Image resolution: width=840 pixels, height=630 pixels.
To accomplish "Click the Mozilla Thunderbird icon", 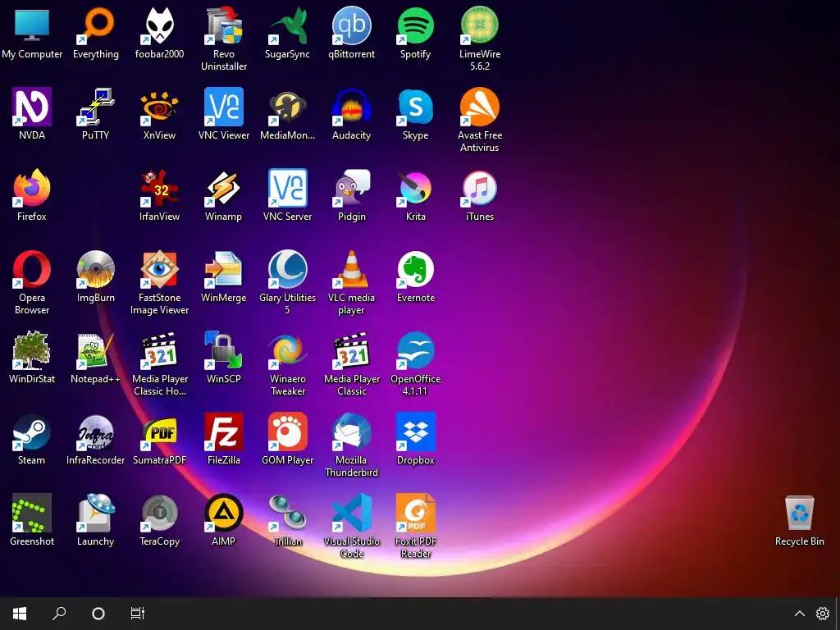I will click(x=351, y=432).
